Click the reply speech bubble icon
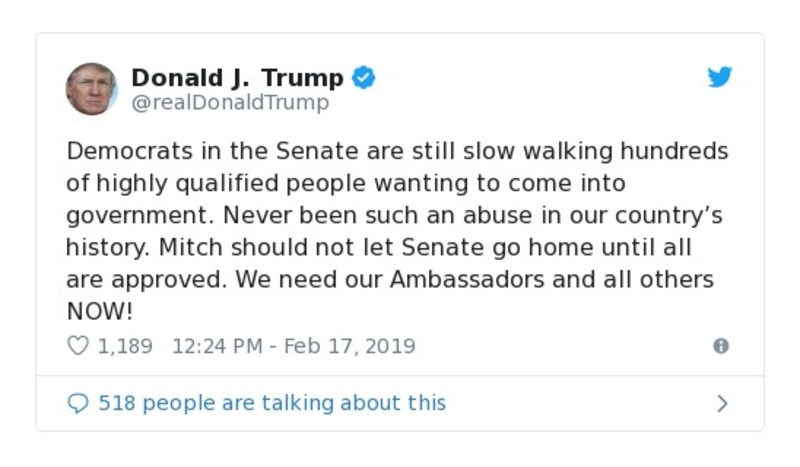The width and height of the screenshot is (800, 467). tap(77, 403)
